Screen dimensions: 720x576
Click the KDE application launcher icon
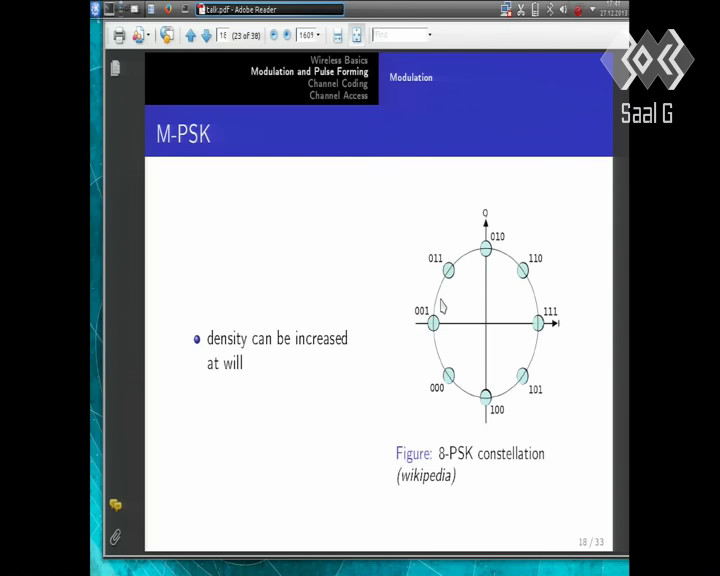click(96, 9)
